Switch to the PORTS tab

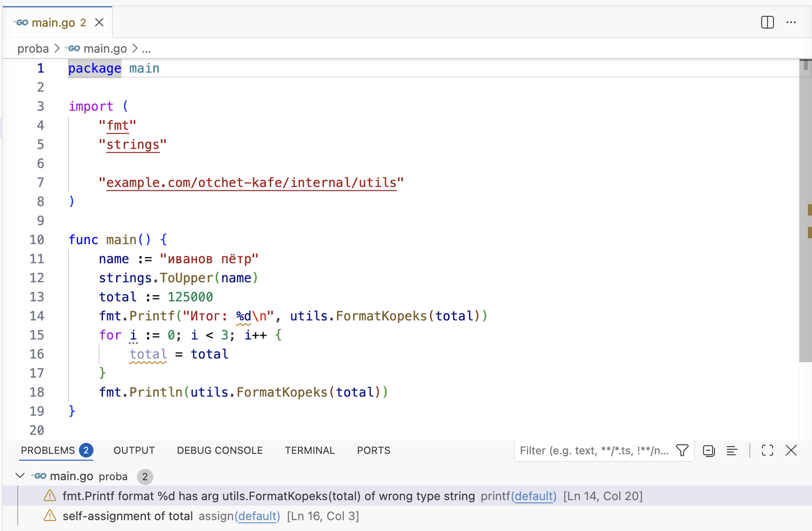click(x=374, y=450)
